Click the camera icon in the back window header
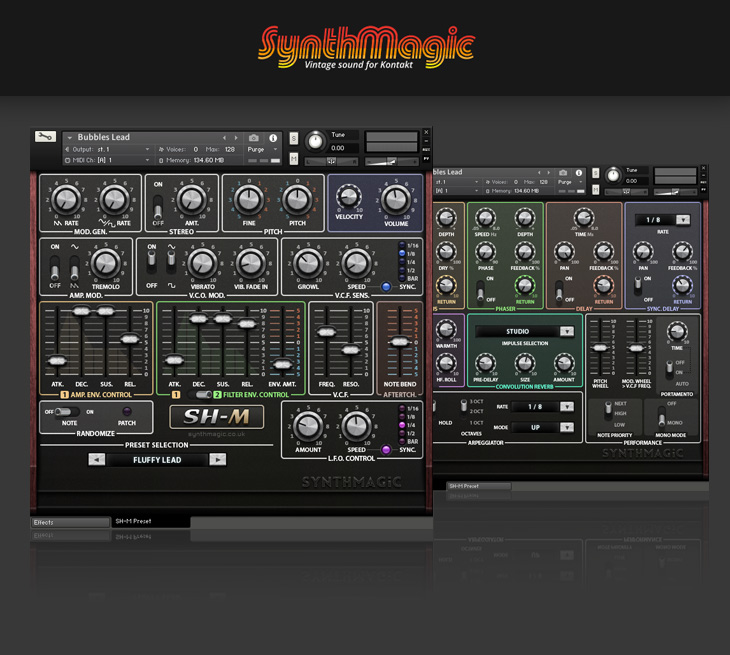The width and height of the screenshot is (730, 655). 563,173
